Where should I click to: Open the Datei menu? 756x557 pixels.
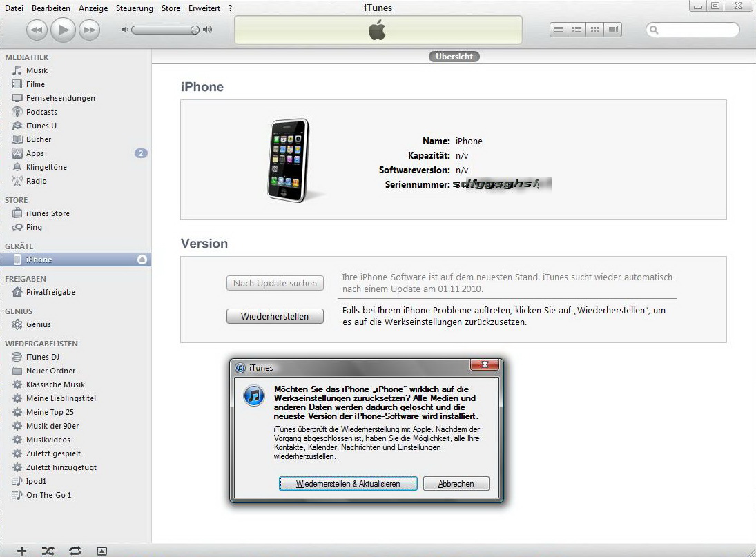14,8
